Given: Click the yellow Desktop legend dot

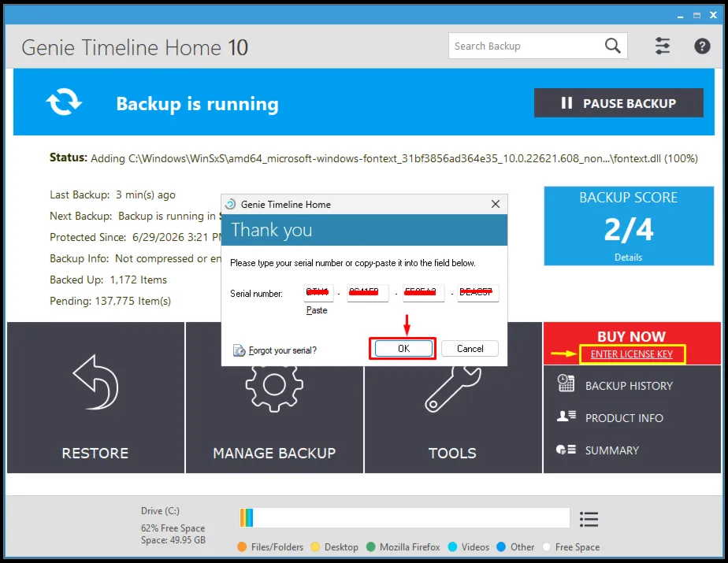Looking at the screenshot, I should coord(315,546).
